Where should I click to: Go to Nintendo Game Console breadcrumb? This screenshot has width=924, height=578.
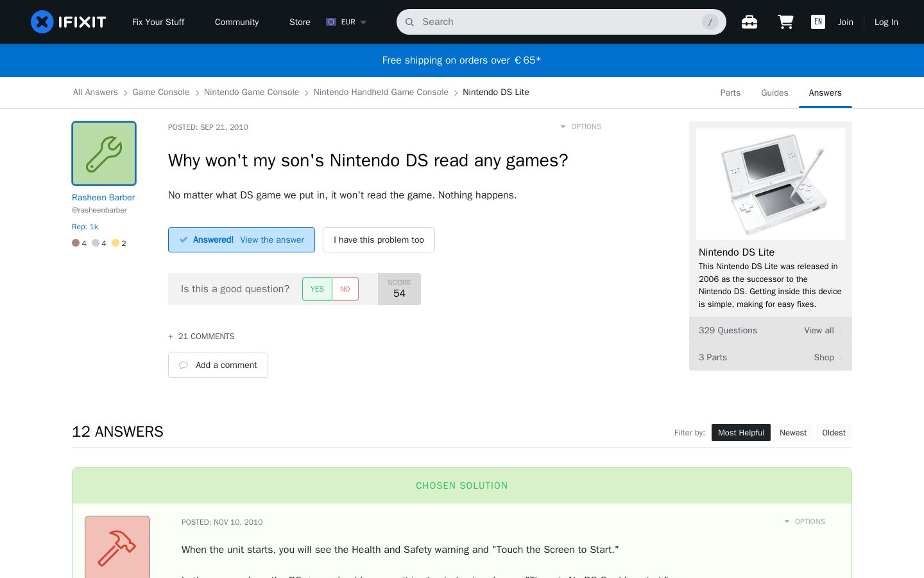pos(252,92)
